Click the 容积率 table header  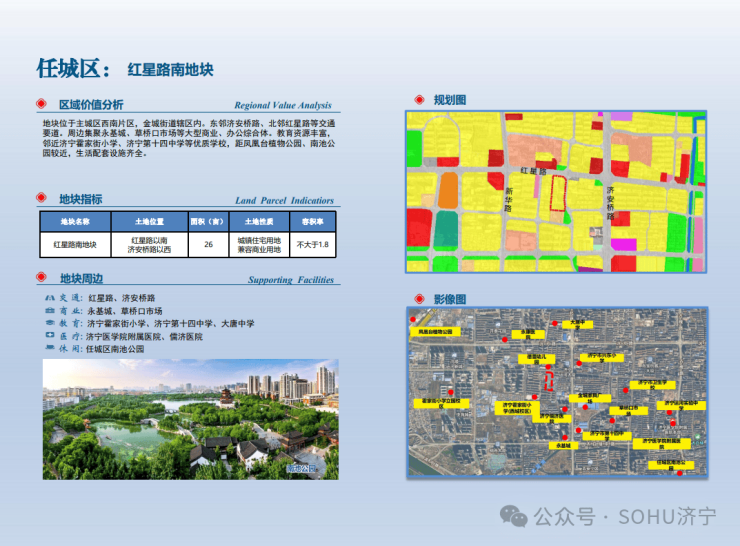(312, 221)
